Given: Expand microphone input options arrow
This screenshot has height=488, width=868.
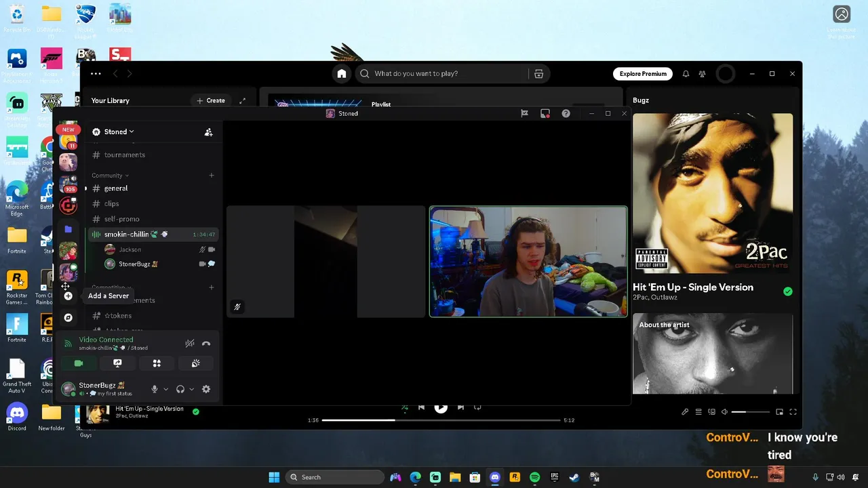Looking at the screenshot, I should point(165,389).
